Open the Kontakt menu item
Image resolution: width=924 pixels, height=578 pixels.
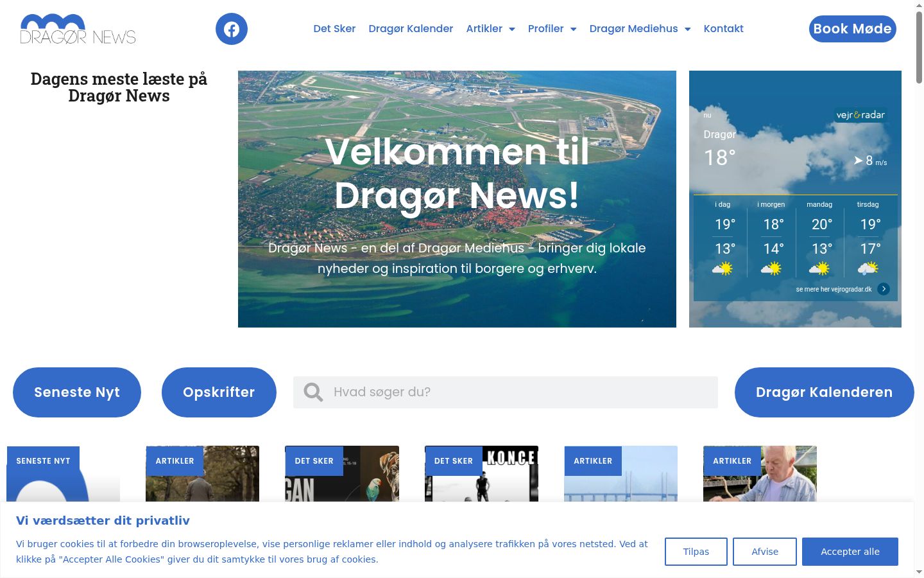coord(724,29)
